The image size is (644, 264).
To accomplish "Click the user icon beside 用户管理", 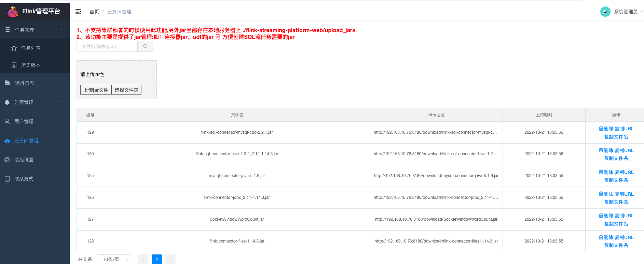I will (7, 121).
